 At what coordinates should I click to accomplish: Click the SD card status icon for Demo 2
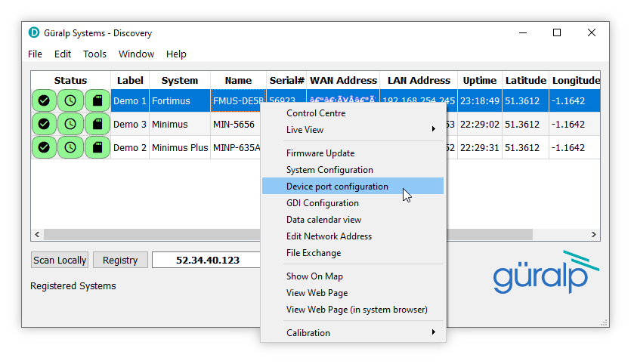pyautogui.click(x=97, y=147)
